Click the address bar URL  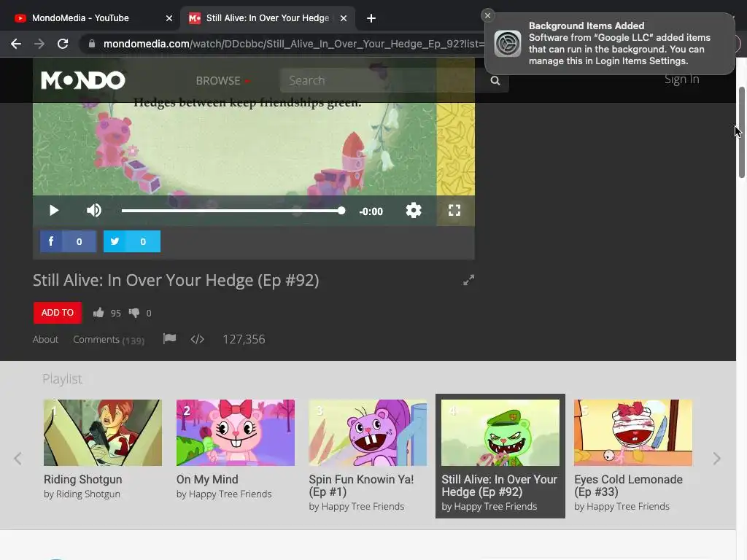tap(293, 44)
